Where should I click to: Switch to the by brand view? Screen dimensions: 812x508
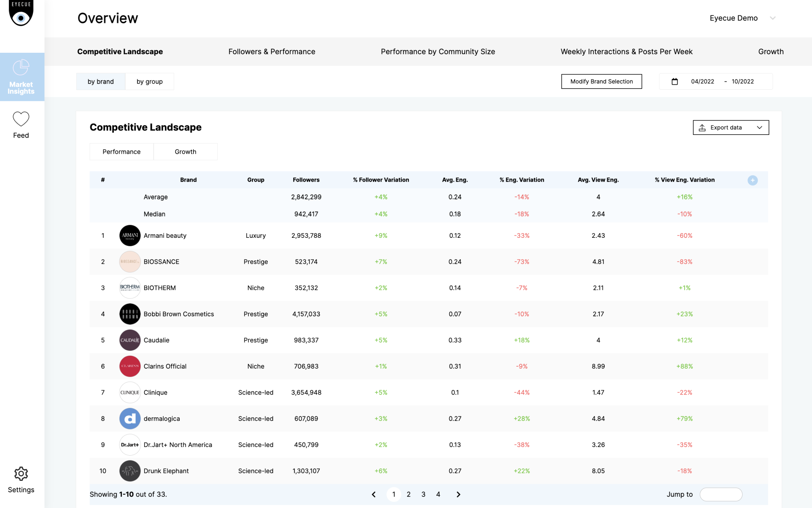point(101,81)
